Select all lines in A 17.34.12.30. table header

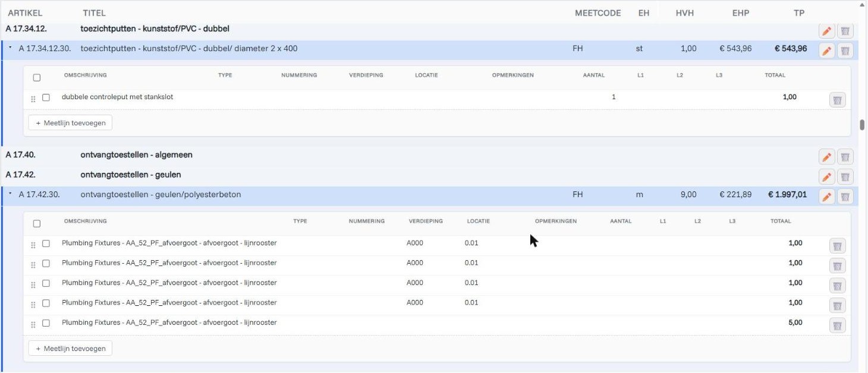(x=37, y=78)
